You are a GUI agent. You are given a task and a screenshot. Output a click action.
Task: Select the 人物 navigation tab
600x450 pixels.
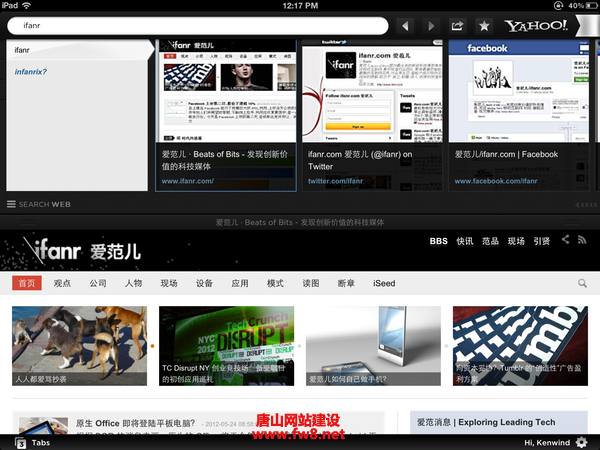[133, 283]
